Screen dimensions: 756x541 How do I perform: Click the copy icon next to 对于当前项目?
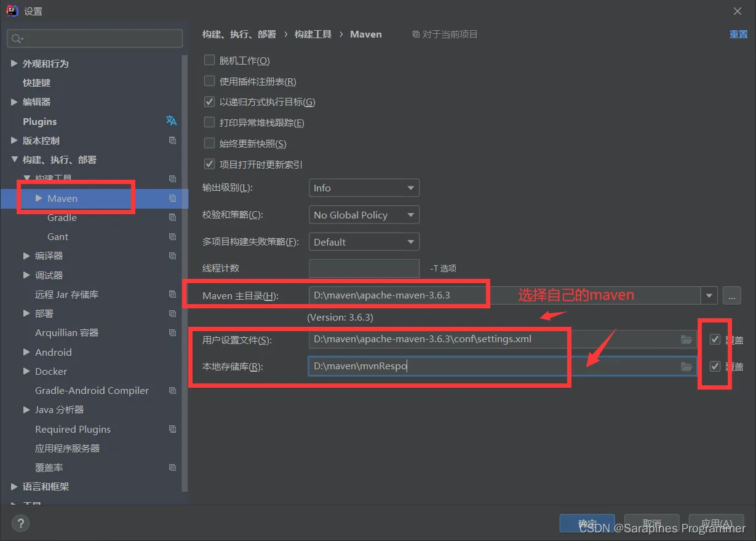coord(416,34)
